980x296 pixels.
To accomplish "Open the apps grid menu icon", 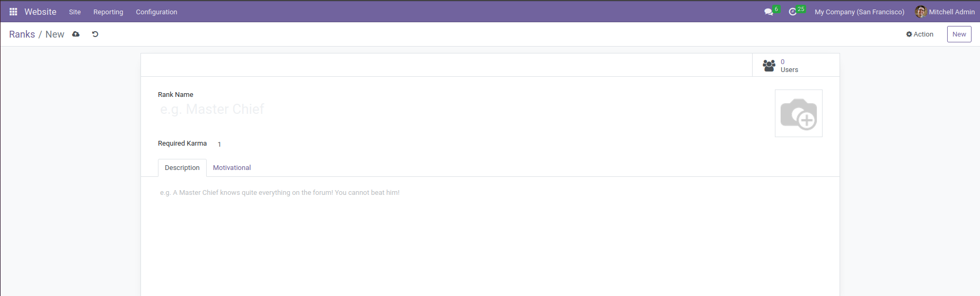I will pyautogui.click(x=13, y=12).
